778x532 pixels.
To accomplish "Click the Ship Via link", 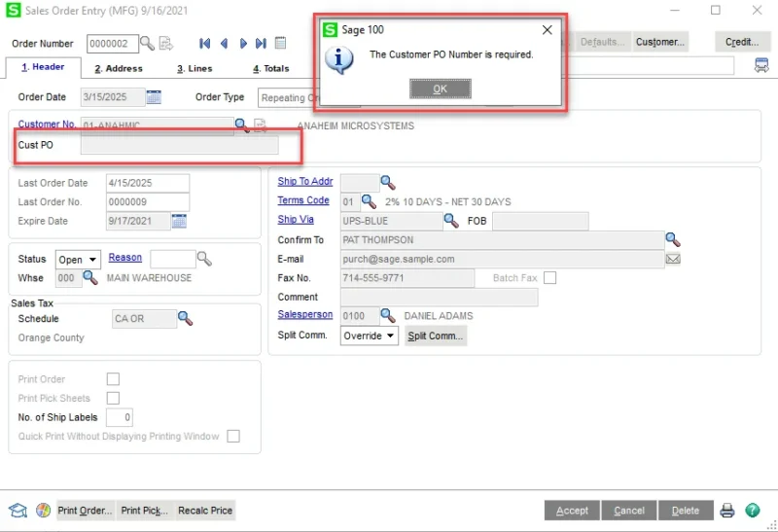I will point(296,220).
